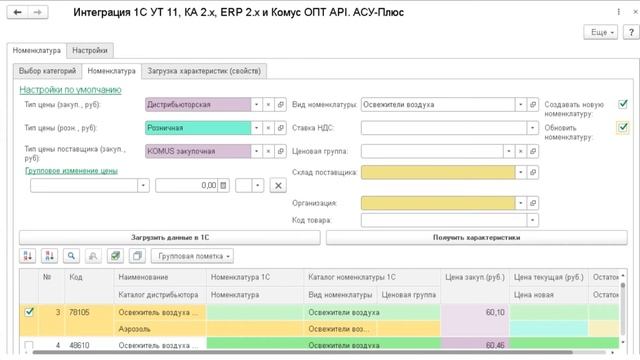Expand the Розничная price type dropdown
Image resolution: width=640 pixels, height=360 pixels.
tap(256, 128)
